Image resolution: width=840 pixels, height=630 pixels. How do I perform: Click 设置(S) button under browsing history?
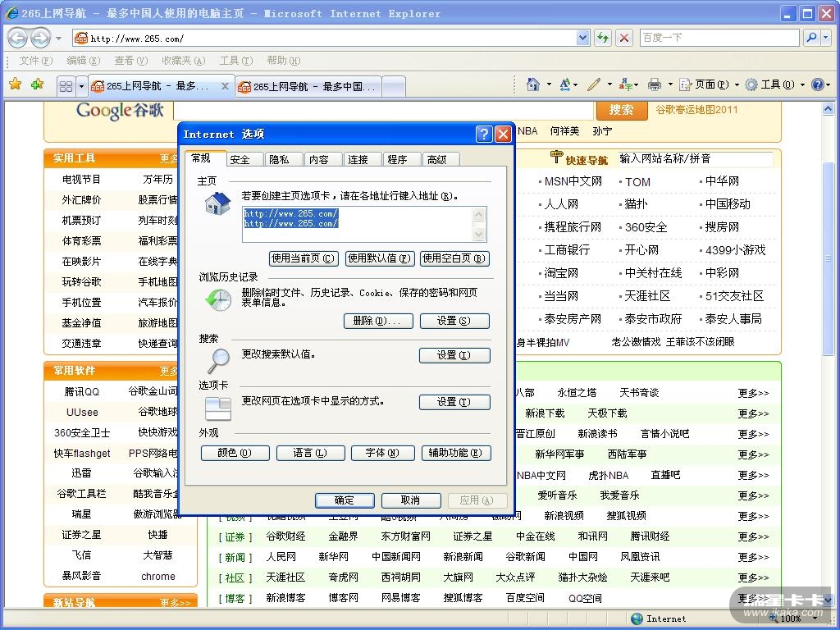coord(454,321)
